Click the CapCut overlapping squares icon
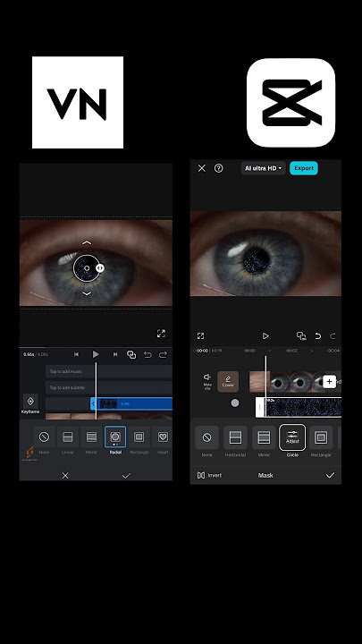 coord(302,336)
